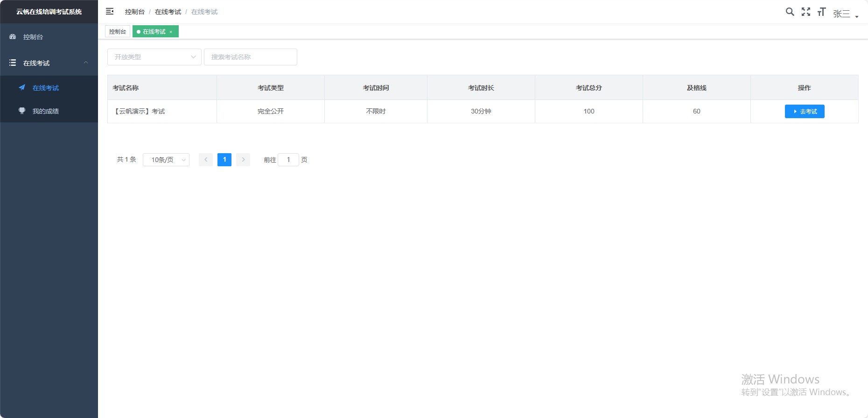Click the dashboard icon beside 控制台
The height and width of the screenshot is (418, 868).
pos(13,36)
